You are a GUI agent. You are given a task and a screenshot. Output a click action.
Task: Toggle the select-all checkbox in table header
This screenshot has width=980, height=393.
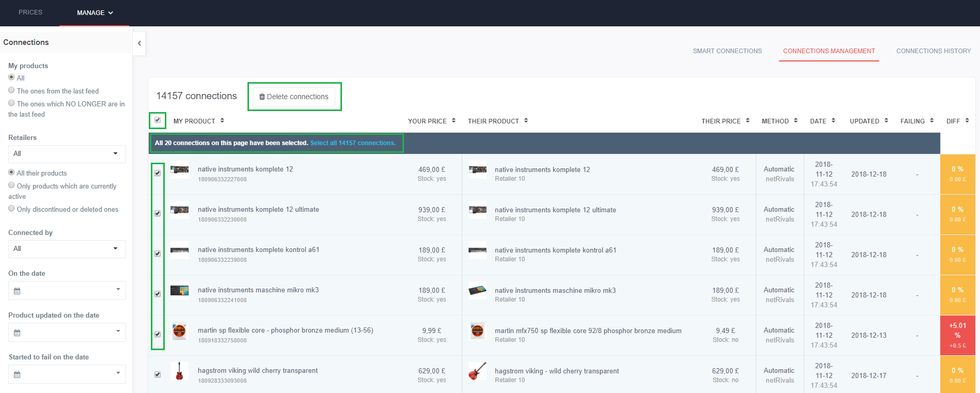(158, 120)
